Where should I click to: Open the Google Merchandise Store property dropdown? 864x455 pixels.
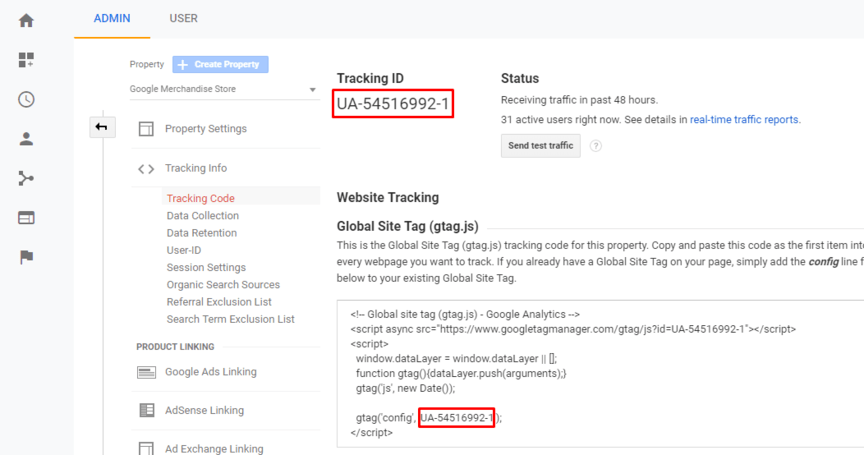pos(223,89)
